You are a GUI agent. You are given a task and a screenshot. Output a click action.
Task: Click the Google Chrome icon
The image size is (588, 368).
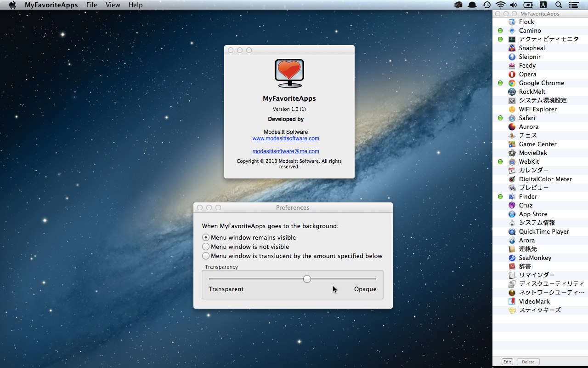click(512, 83)
